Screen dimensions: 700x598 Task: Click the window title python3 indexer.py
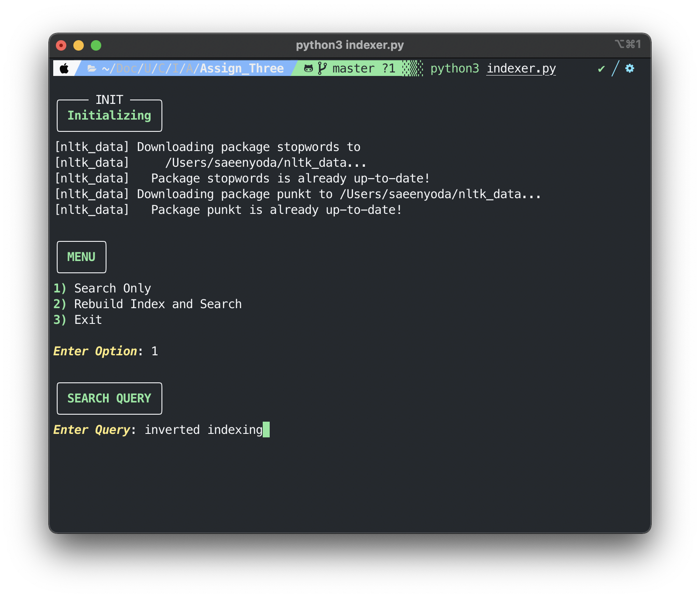[350, 45]
